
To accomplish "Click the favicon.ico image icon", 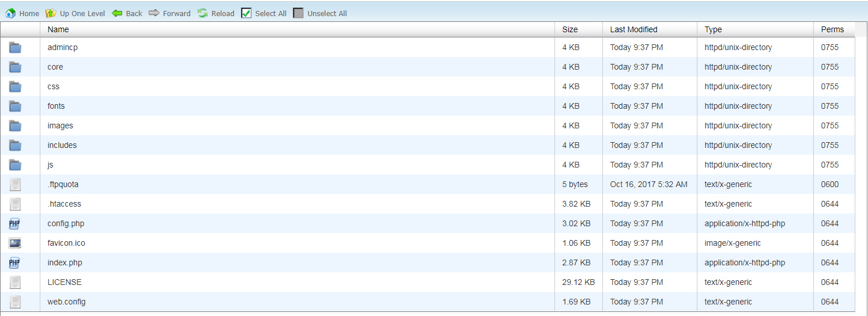I will coord(15,243).
